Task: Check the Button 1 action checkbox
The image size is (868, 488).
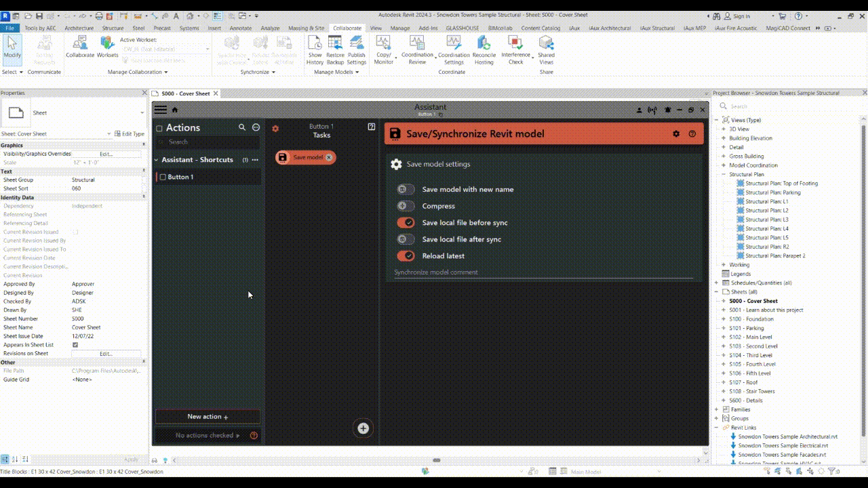Action: click(163, 177)
